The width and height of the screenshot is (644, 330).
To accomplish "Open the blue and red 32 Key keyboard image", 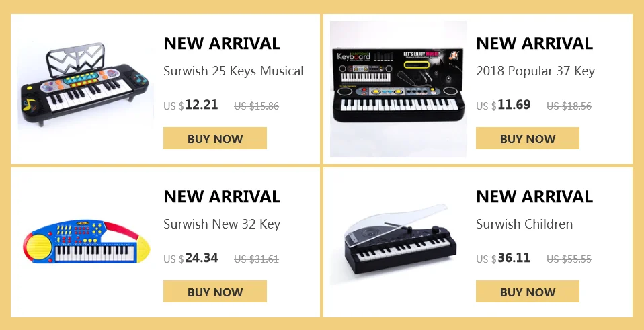I will point(85,242).
